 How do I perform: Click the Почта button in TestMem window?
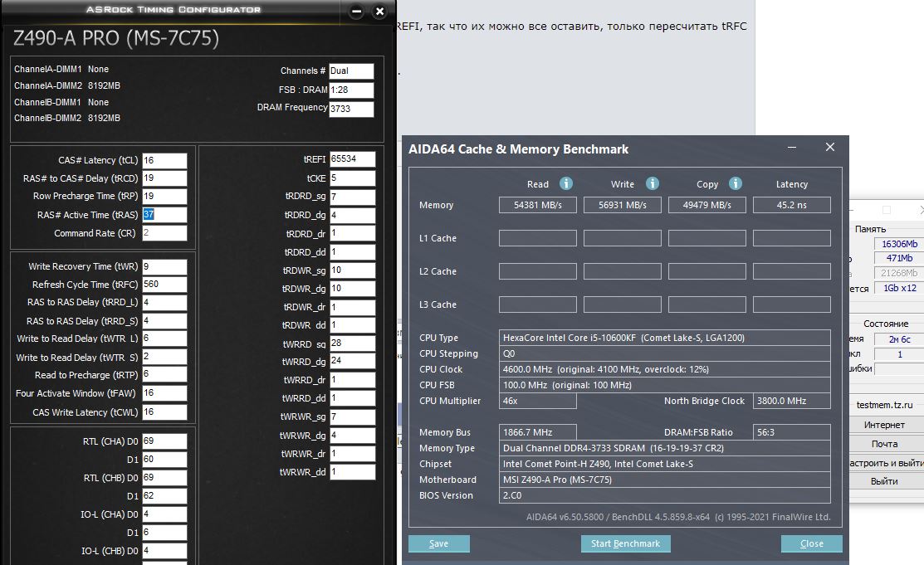(884, 444)
